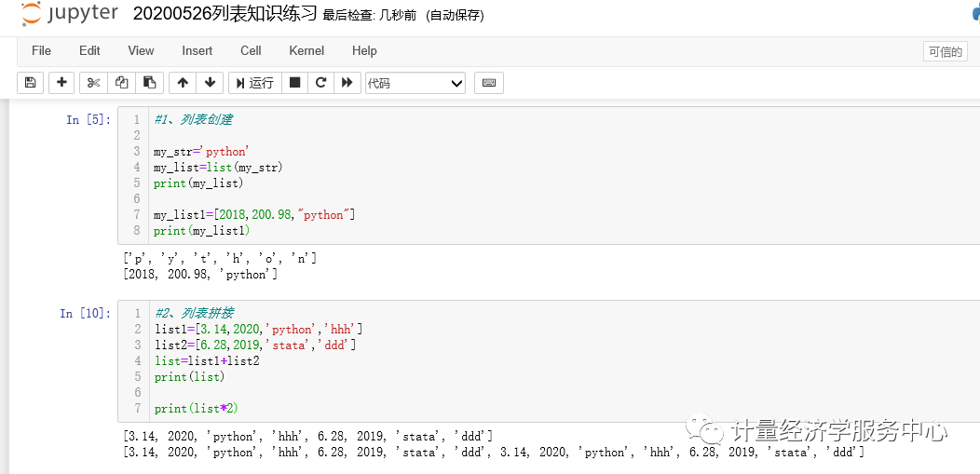
Task: Click code line list2=[6.28,2019,'stata','ddd']
Action: tap(255, 345)
